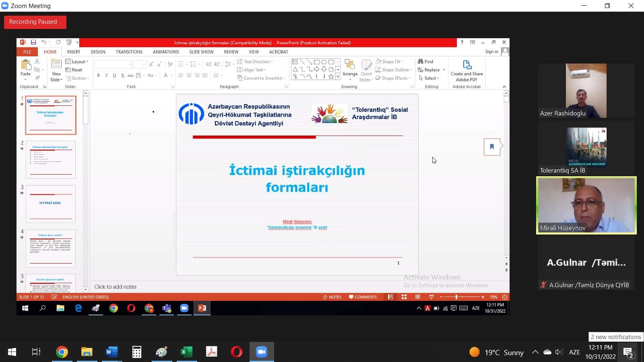Click the Save icon in quick access toolbar
This screenshot has height=362, width=644.
(33, 42)
